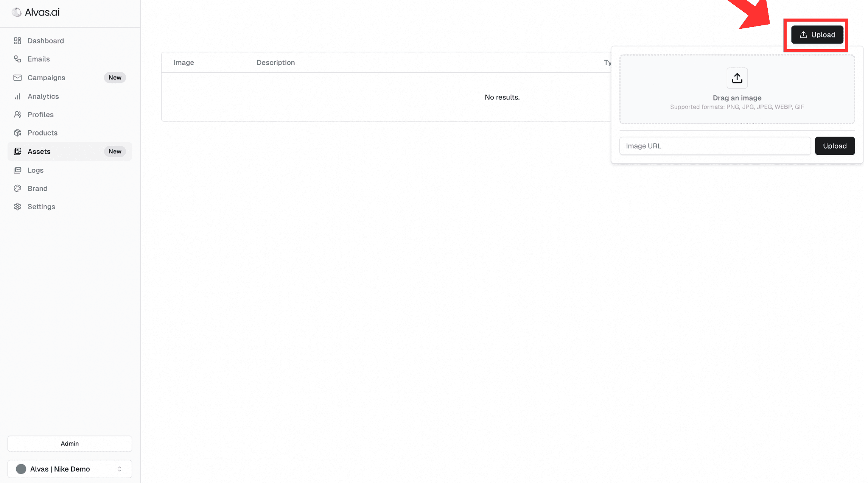868x483 pixels.
Task: Click the Analytics bar chart icon
Action: pos(17,97)
